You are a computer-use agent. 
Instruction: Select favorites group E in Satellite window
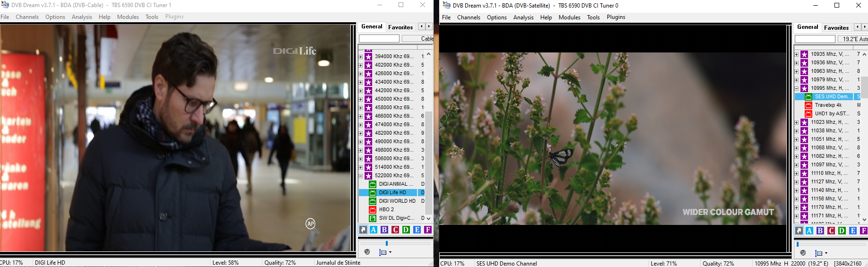coord(853,231)
